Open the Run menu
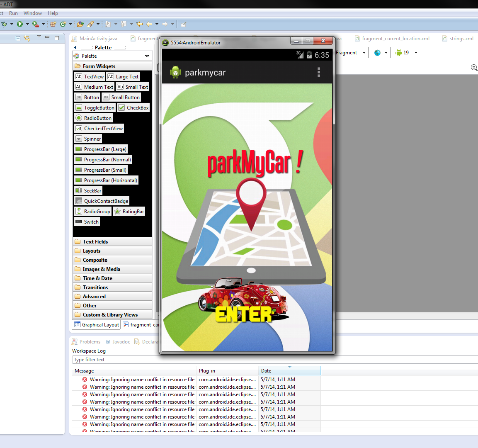This screenshot has height=448, width=478. click(13, 13)
